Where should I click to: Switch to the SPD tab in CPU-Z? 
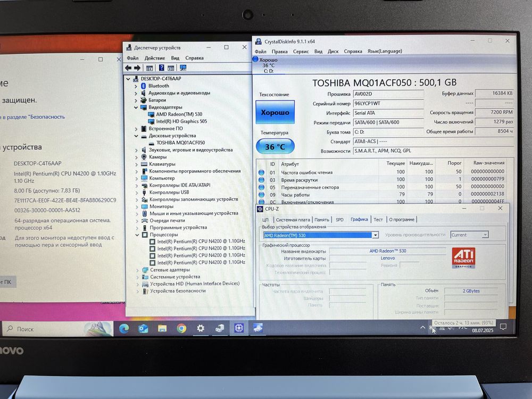pos(339,220)
